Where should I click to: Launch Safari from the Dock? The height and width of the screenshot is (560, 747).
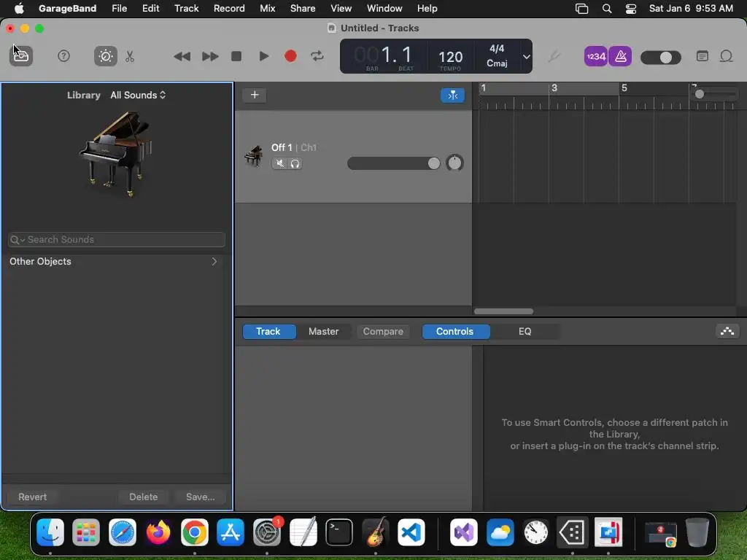tap(123, 532)
